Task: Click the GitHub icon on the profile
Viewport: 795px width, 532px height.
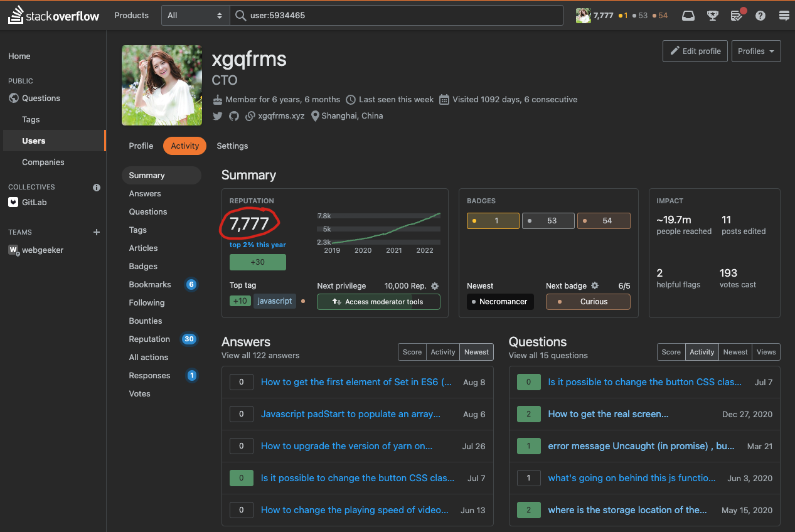Action: [234, 116]
